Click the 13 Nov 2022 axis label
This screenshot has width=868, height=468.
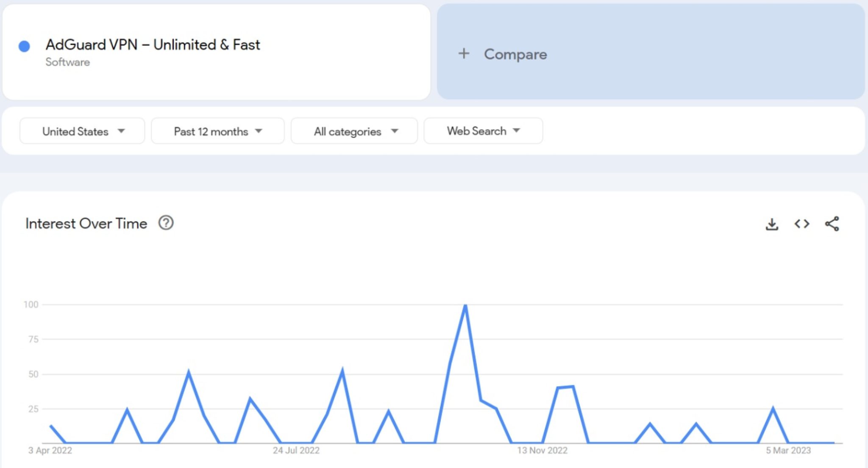coord(542,451)
